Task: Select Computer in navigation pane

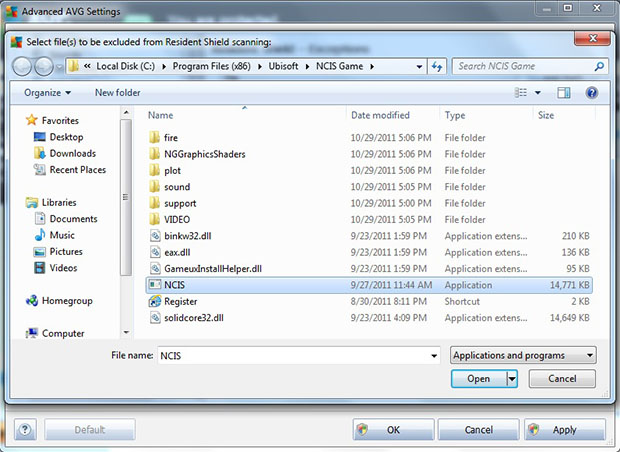Action: coord(55,333)
